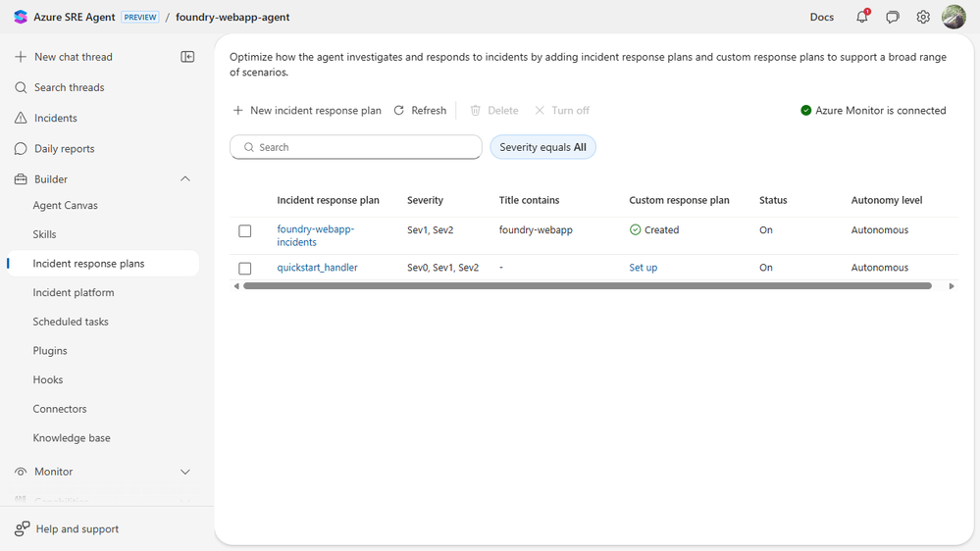Click New incident response plan button
This screenshot has height=551, width=980.
click(x=306, y=111)
